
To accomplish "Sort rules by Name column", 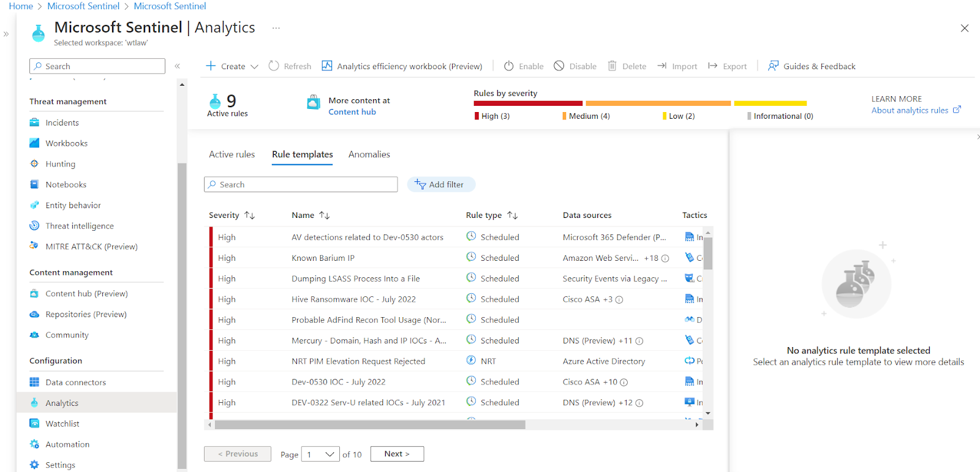I will pyautogui.click(x=311, y=215).
